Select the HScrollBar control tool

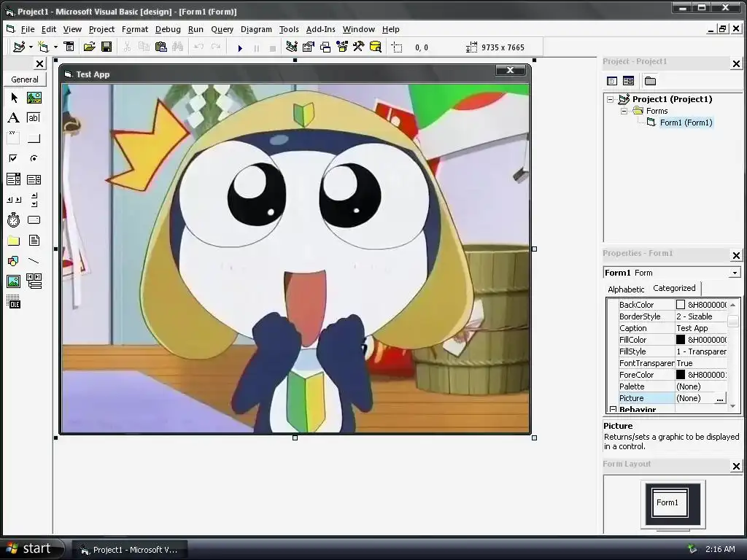pyautogui.click(x=14, y=200)
